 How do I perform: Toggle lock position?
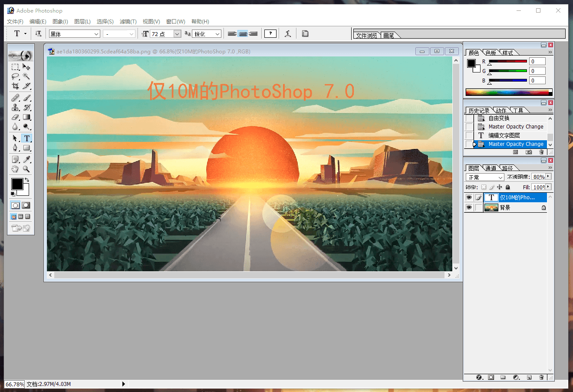click(500, 187)
